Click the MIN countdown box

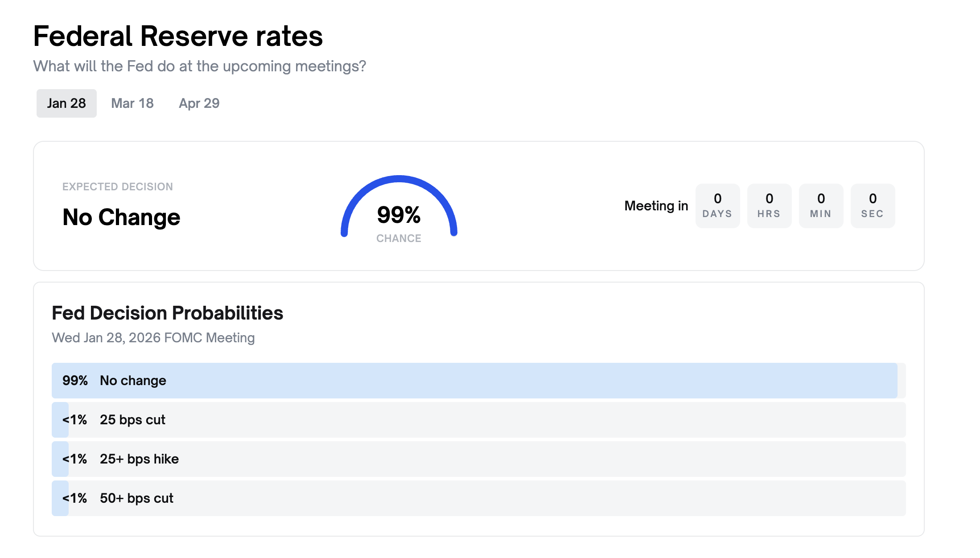coord(821,205)
